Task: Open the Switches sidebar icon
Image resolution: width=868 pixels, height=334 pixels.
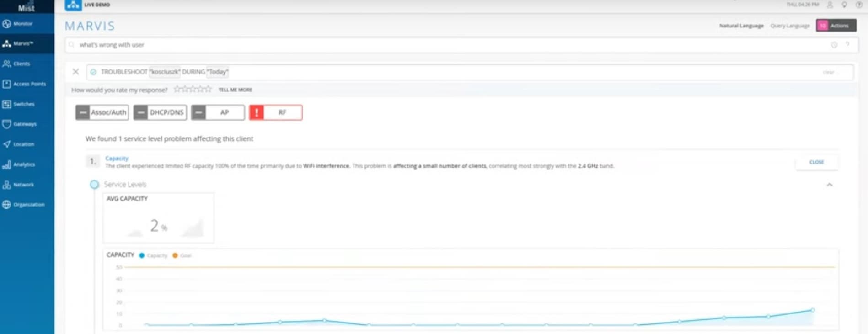Action: point(7,104)
